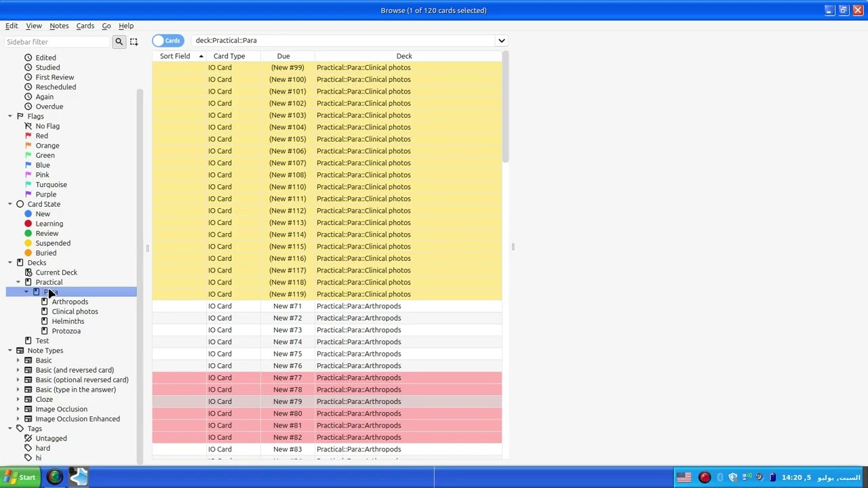Select the card row due (New #99)
Viewport: 868px width, 488px height.
327,68
